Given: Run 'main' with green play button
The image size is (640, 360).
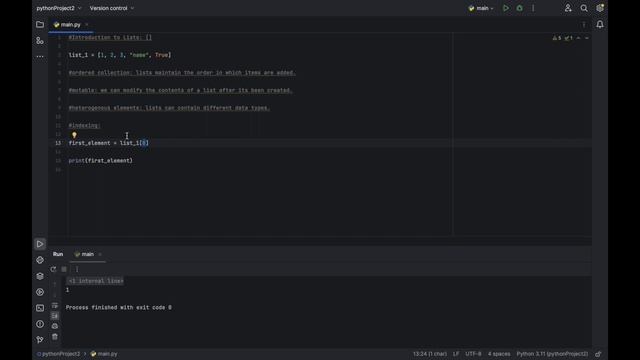Looking at the screenshot, I should [506, 8].
